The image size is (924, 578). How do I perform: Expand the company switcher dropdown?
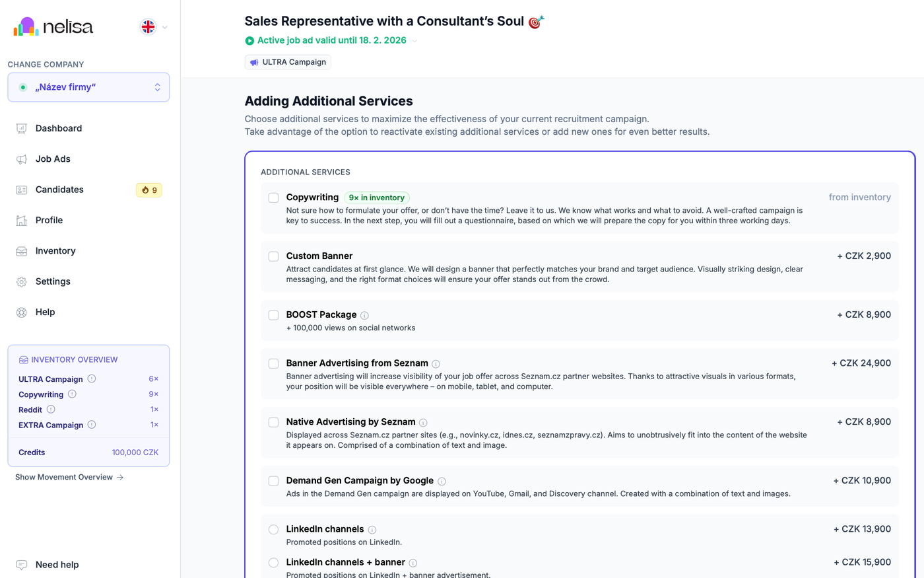[x=88, y=87]
